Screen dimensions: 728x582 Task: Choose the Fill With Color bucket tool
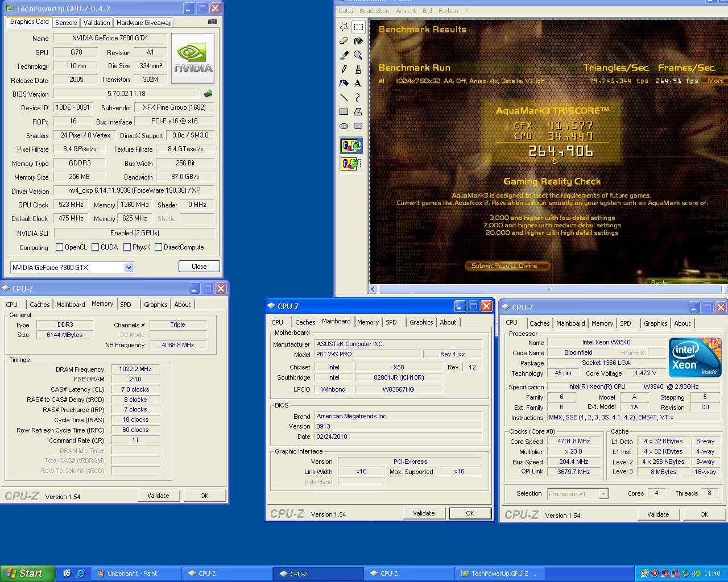(x=358, y=41)
